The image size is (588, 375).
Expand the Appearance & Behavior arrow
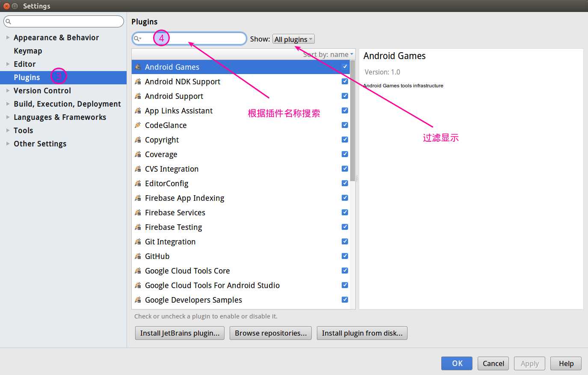[x=8, y=37]
